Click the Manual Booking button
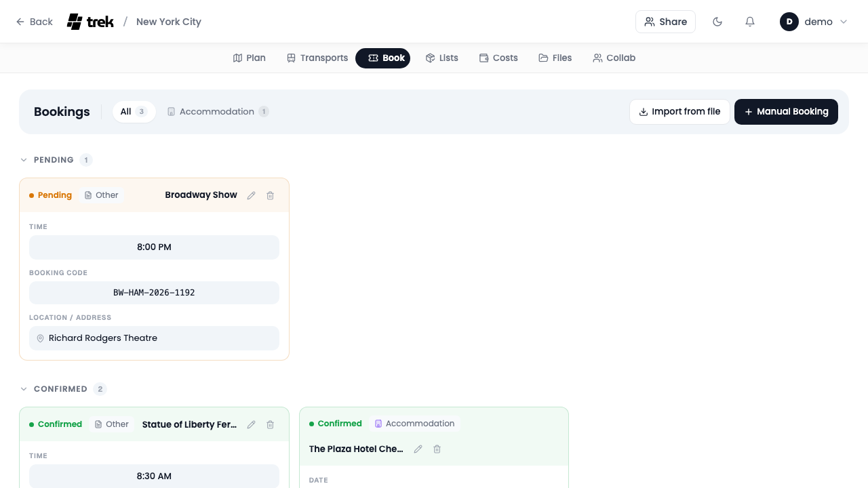This screenshot has height=488, width=868. pos(786,112)
